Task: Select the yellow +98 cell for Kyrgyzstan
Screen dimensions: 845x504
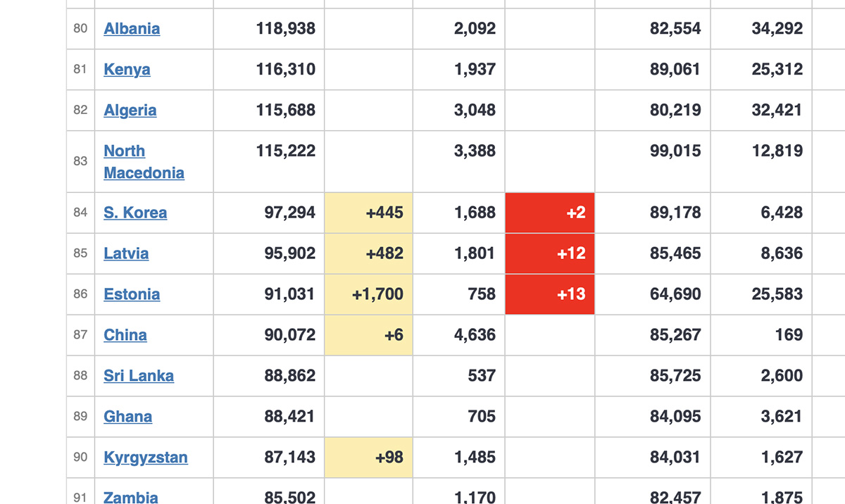Action: pyautogui.click(x=368, y=458)
